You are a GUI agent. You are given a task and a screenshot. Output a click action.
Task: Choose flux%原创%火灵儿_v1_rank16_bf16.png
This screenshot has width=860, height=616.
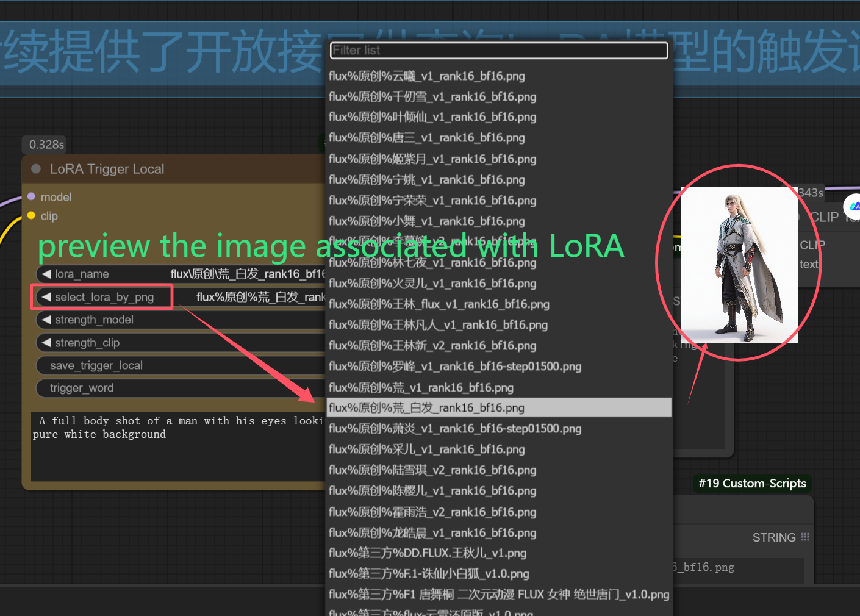click(499, 284)
